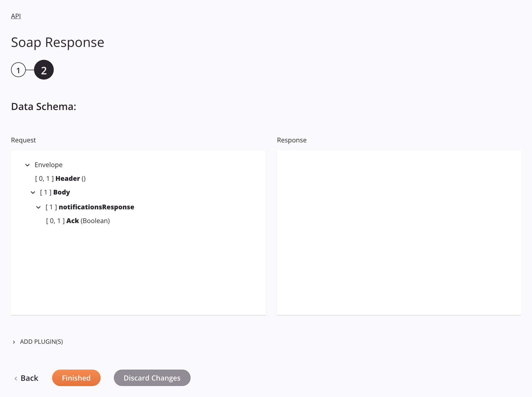Click the Envelope label in the tree
This screenshot has width=532, height=397.
coord(49,165)
